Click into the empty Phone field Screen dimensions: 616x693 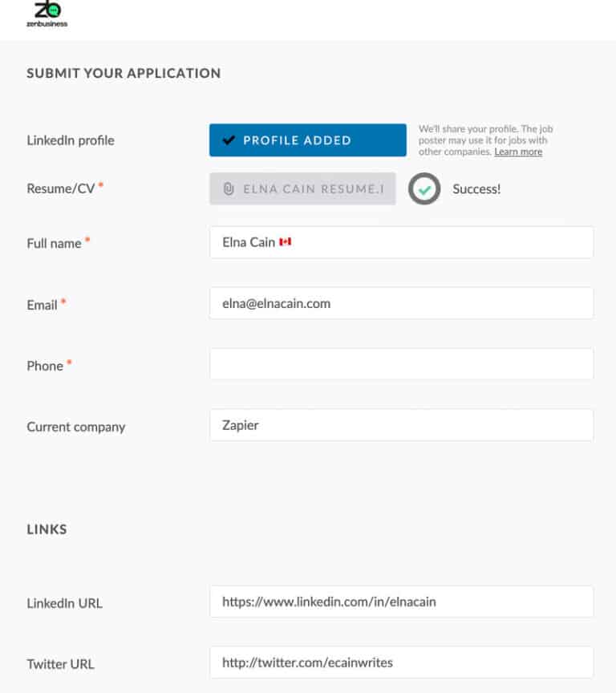coord(401,364)
